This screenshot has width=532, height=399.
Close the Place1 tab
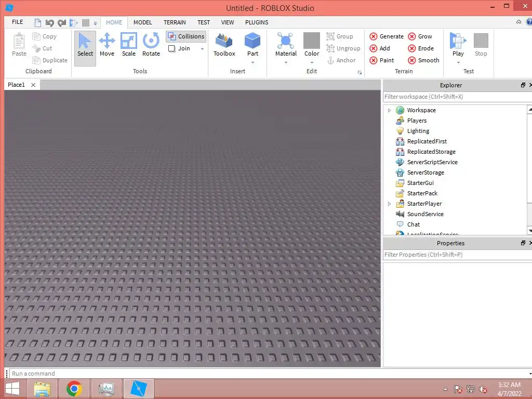pos(33,85)
